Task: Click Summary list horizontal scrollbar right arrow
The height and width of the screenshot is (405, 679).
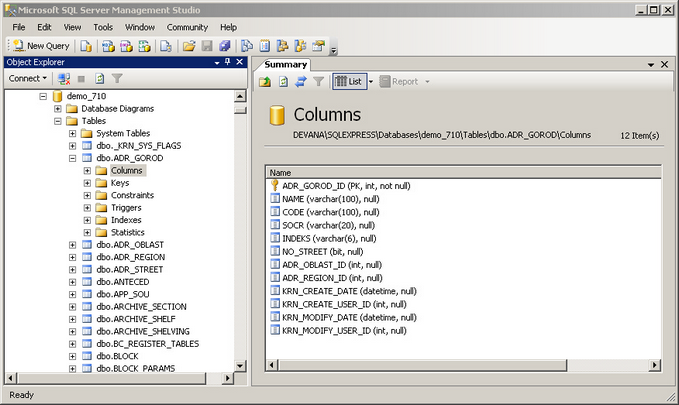Action: click(x=655, y=365)
